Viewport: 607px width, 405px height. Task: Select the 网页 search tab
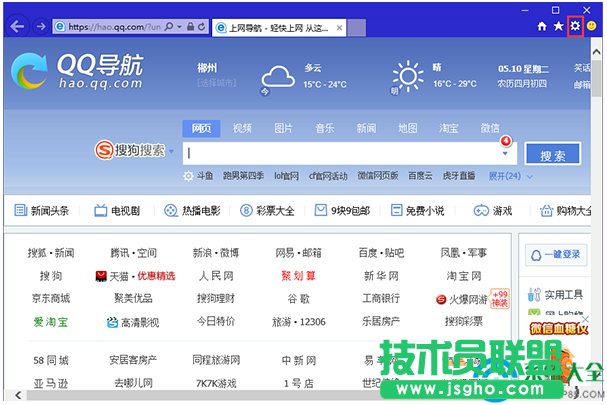point(201,128)
